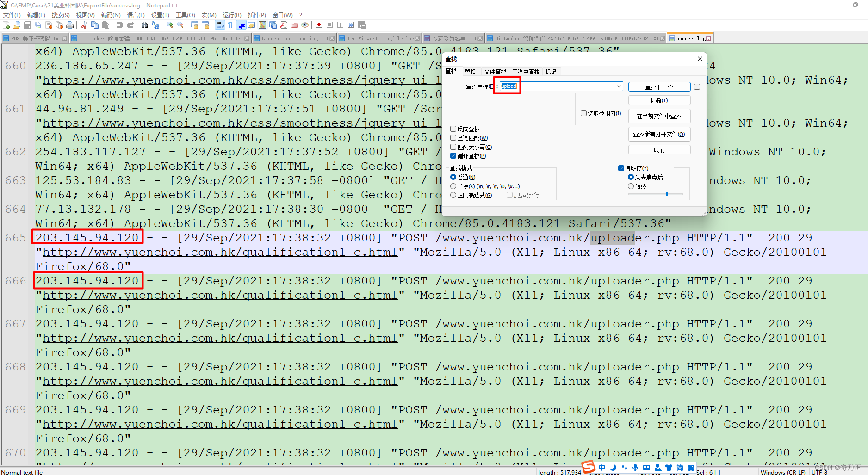
Task: Select the 失去焦点后 transparency radio
Action: tap(631, 177)
